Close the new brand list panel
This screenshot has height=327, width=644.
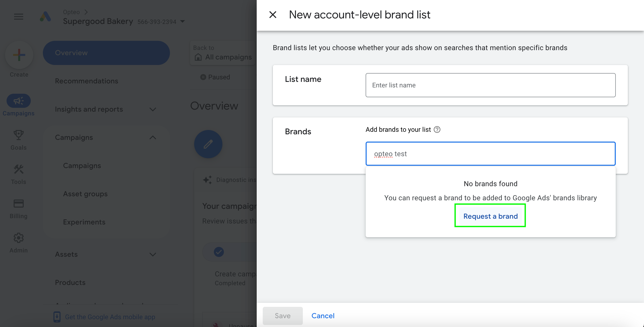coord(273,15)
